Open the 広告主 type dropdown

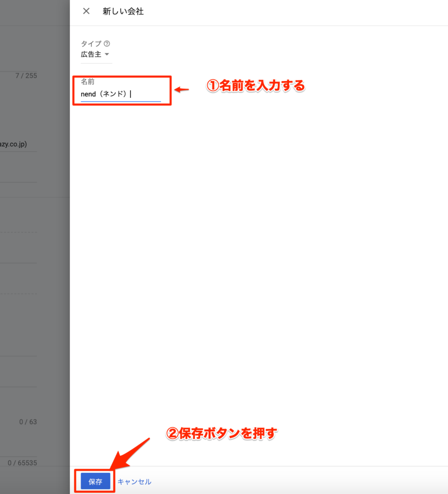(96, 55)
